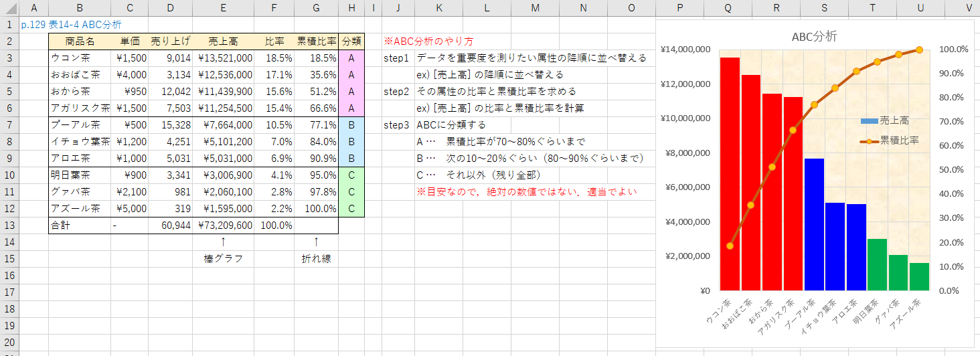This screenshot has height=356, width=980.
Task: Click the 51.2% cumulative ratio cell
Action: 317,92
